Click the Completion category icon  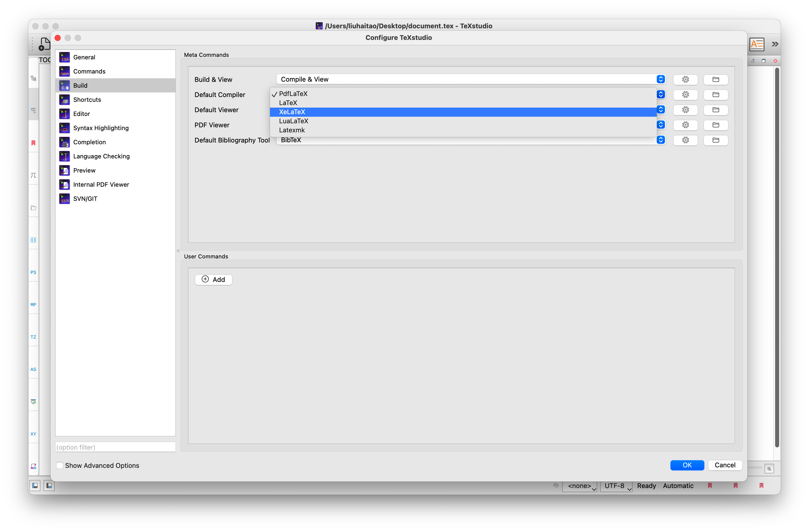64,142
